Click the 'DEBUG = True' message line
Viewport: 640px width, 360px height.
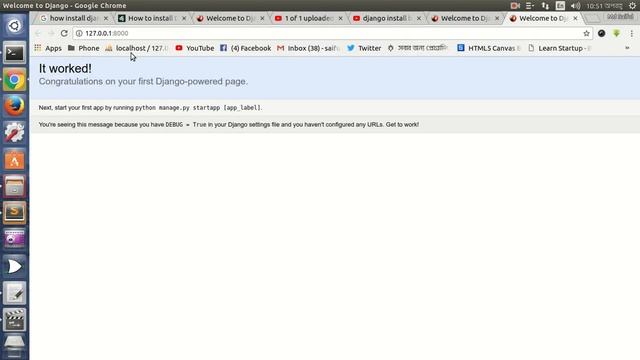point(229,124)
